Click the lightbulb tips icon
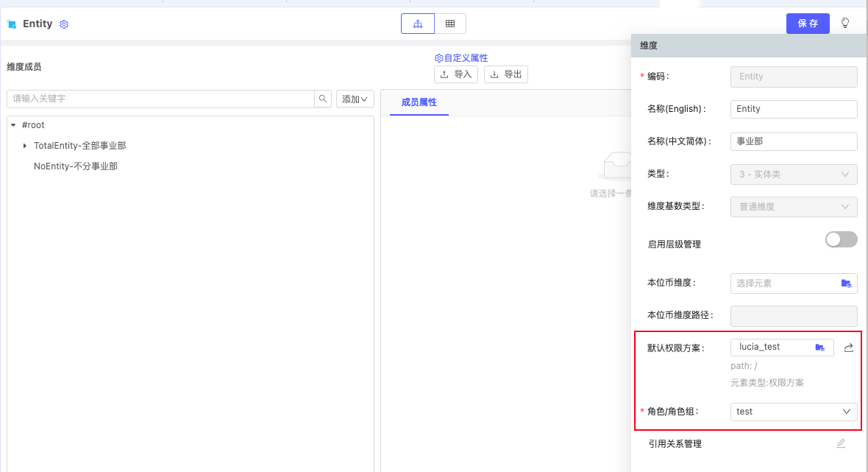Screen dimensions: 868x472 coord(845,24)
